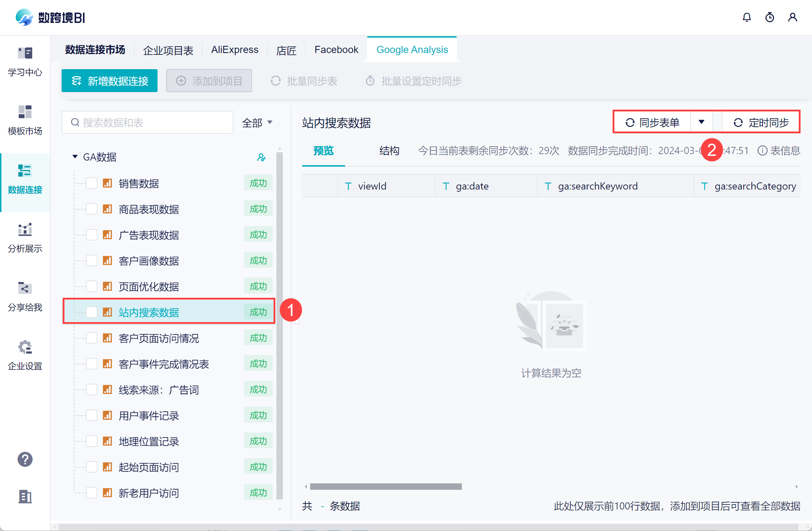Collapse the GA数据 tree group
The width and height of the screenshot is (812, 531).
pos(75,157)
